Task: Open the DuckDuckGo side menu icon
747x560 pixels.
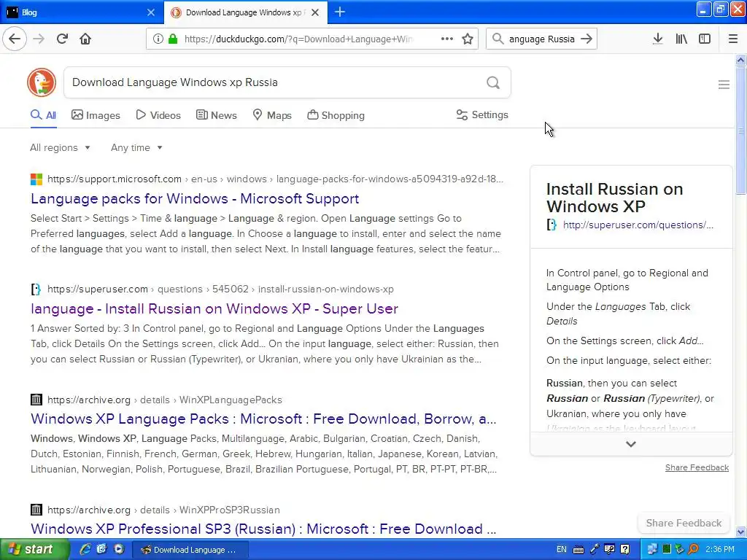Action: click(724, 85)
